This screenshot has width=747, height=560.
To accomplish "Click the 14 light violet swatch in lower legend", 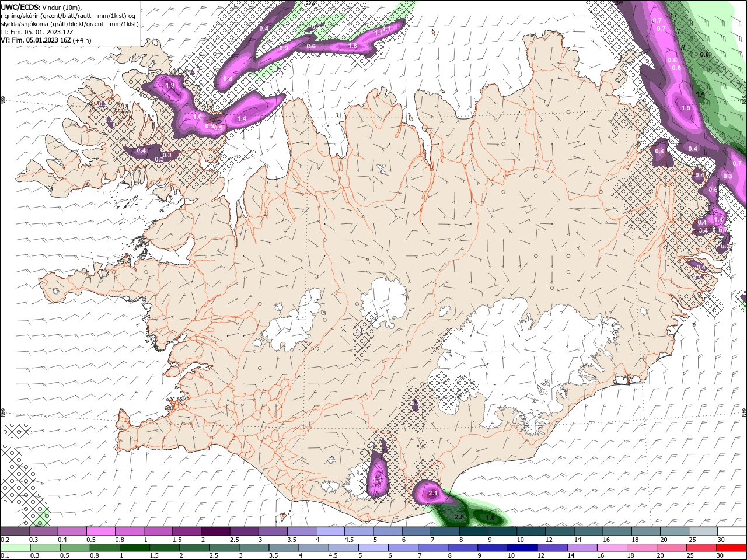I will (x=581, y=547).
